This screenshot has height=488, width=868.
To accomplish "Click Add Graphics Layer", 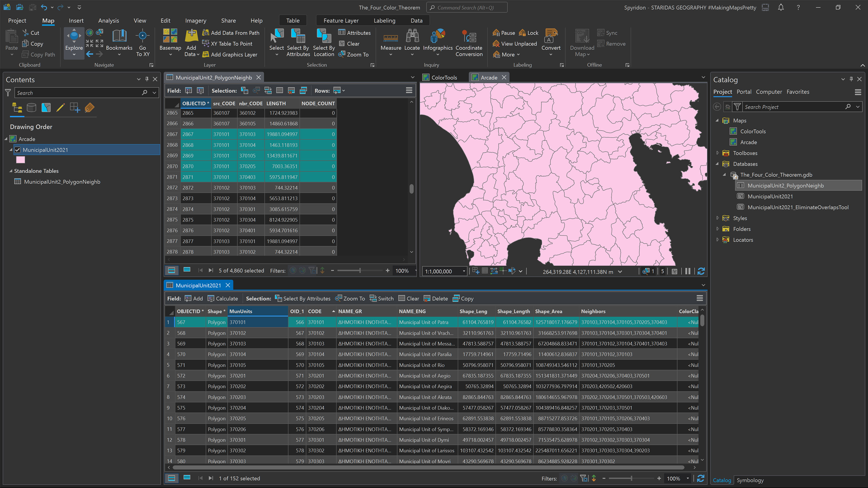I will pos(231,54).
